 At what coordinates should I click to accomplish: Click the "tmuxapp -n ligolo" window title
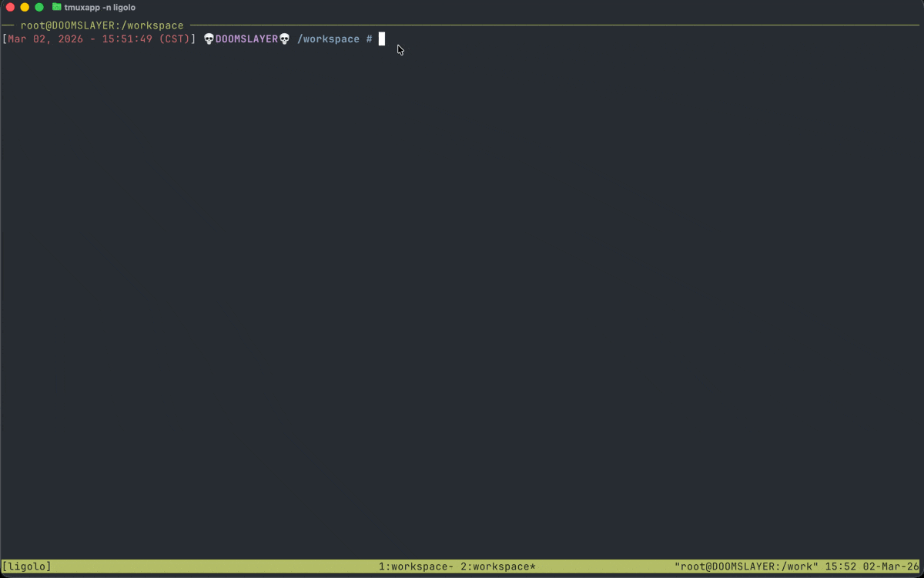[x=99, y=7]
